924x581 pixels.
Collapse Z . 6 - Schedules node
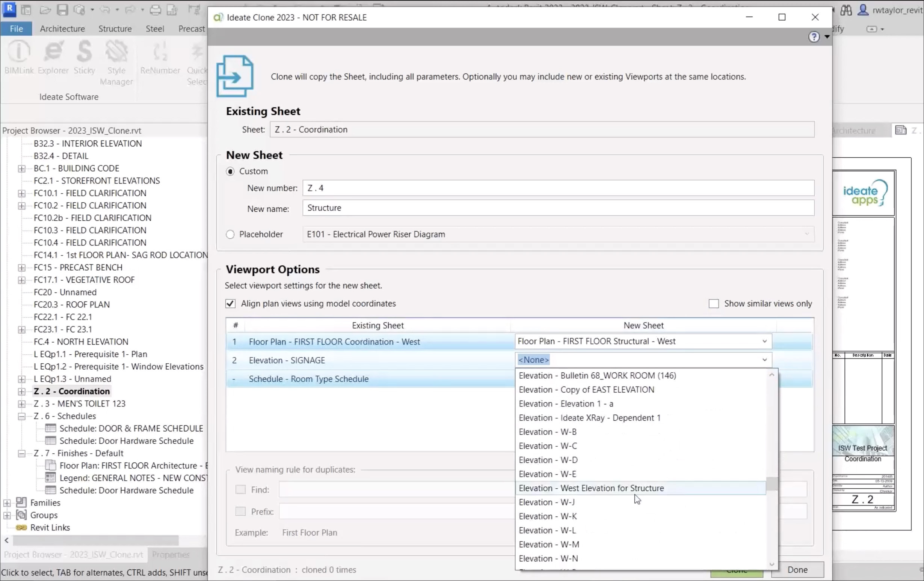[22, 416]
